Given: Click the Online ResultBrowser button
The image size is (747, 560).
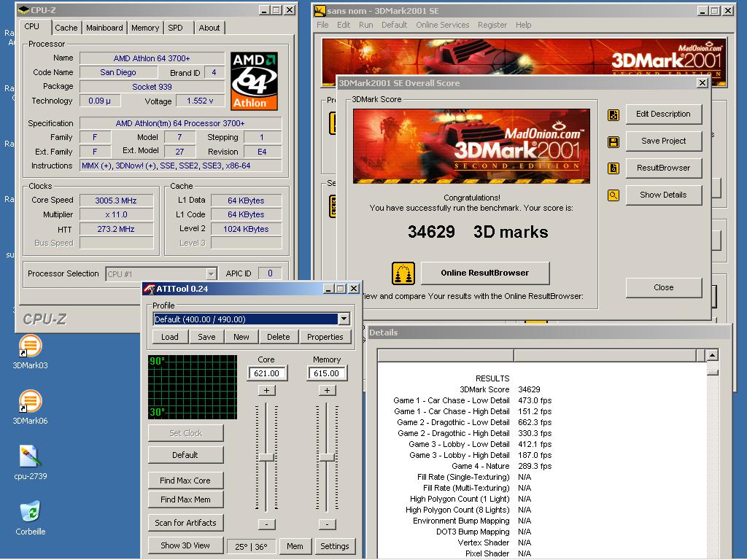Looking at the screenshot, I should 484,273.
